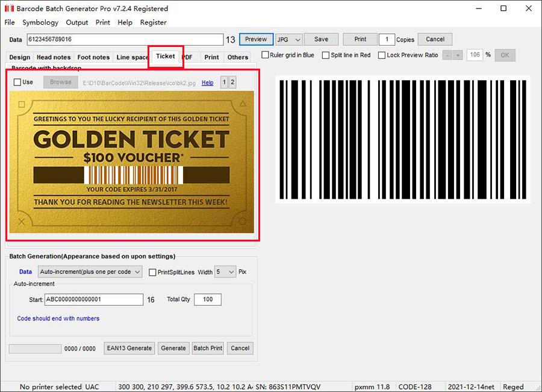Viewport: 542px width, 392px height.
Task: Switch to the Head notes tab
Action: [54, 57]
